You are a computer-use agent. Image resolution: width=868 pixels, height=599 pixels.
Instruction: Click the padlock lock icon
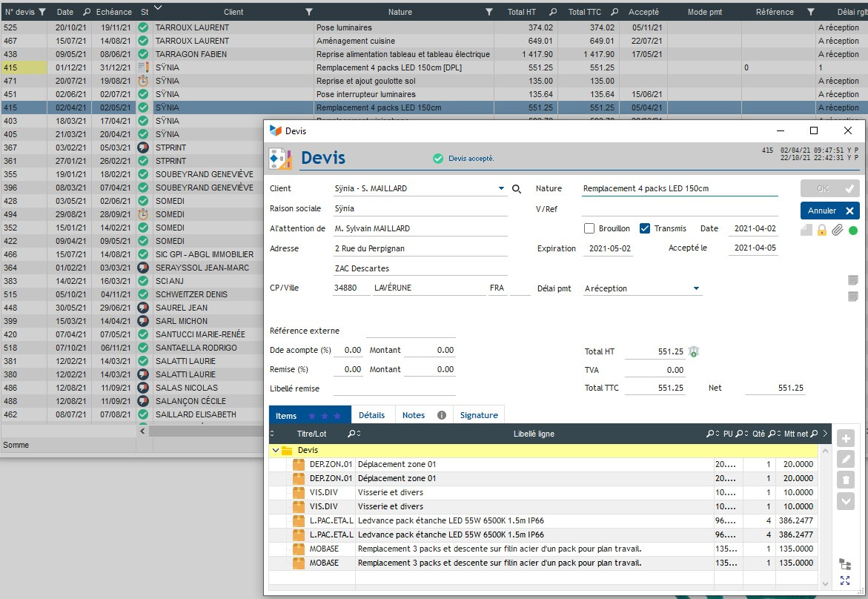[821, 231]
